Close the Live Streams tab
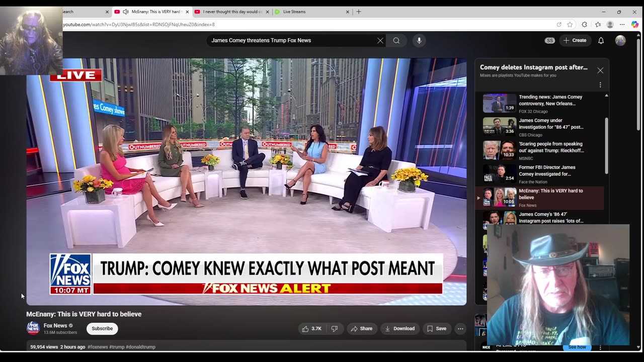The height and width of the screenshot is (362, 644). (x=347, y=12)
